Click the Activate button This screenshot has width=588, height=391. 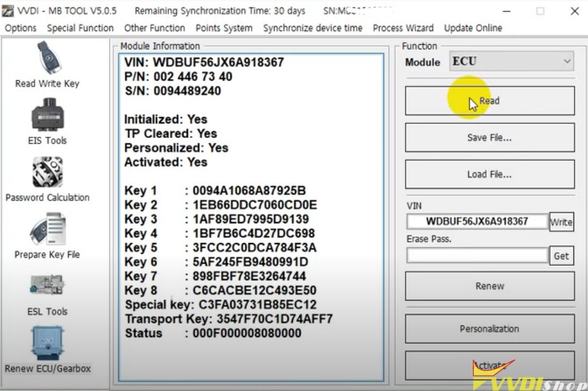[x=490, y=366]
